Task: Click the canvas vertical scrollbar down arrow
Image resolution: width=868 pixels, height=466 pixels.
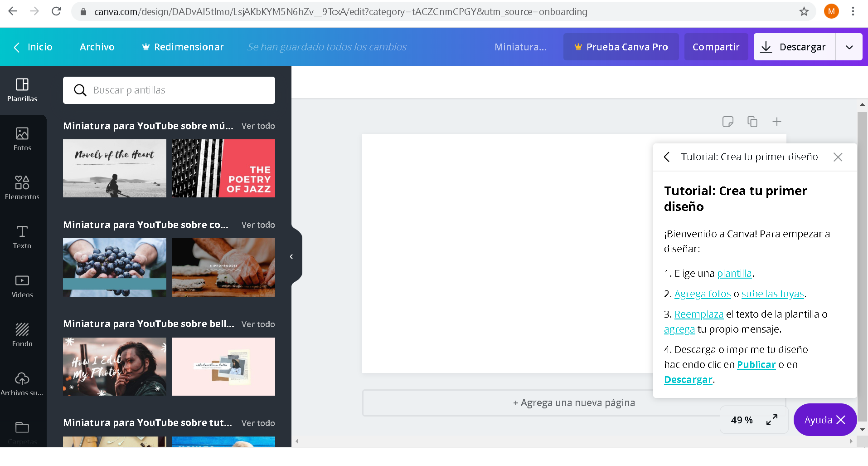Action: point(862,429)
